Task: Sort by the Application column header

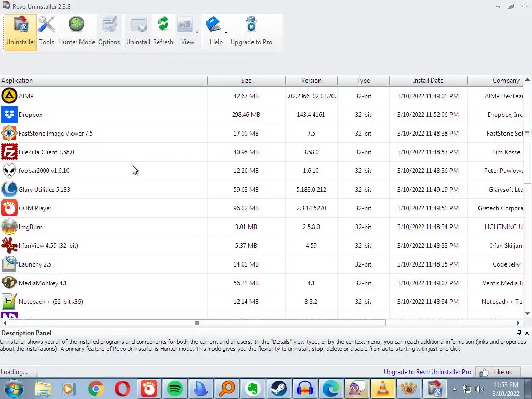Action: [x=103, y=81]
